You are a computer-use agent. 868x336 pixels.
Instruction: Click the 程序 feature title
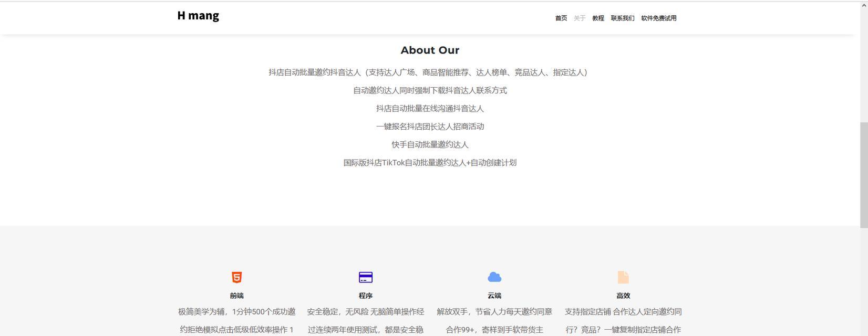tap(366, 296)
